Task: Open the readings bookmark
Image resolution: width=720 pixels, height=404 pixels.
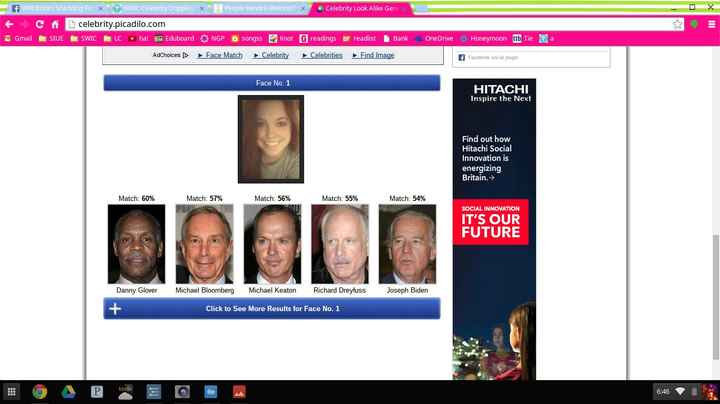Action: 318,39
